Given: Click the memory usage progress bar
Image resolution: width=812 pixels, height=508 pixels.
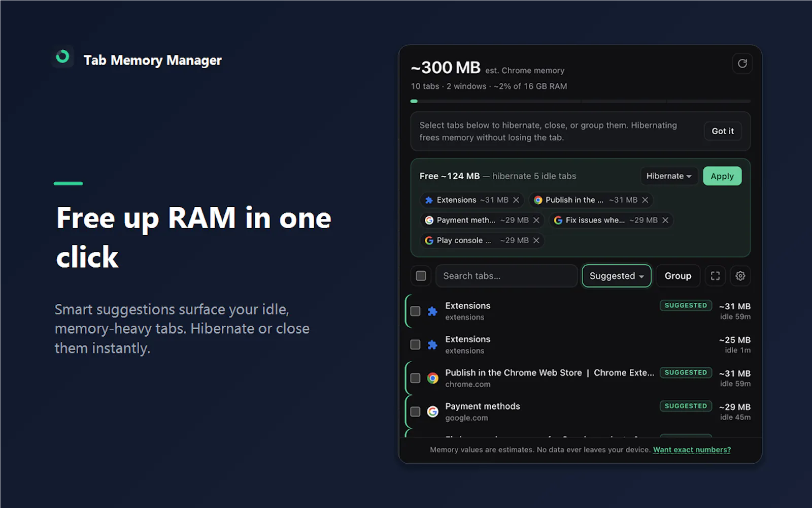Looking at the screenshot, I should point(581,102).
